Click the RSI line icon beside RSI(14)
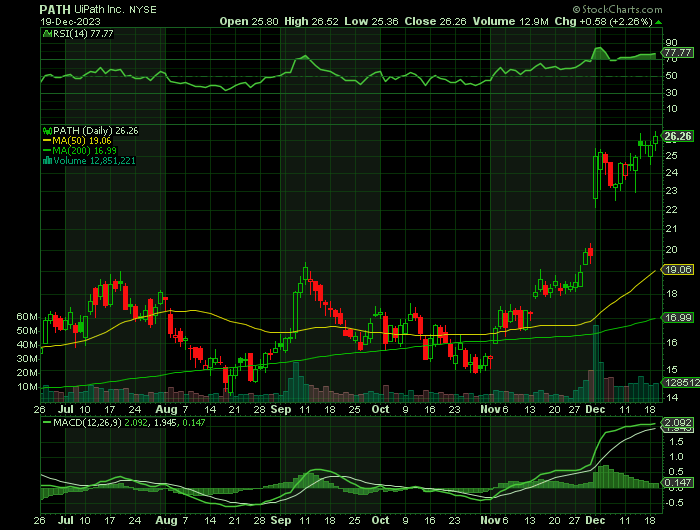 click(x=47, y=33)
